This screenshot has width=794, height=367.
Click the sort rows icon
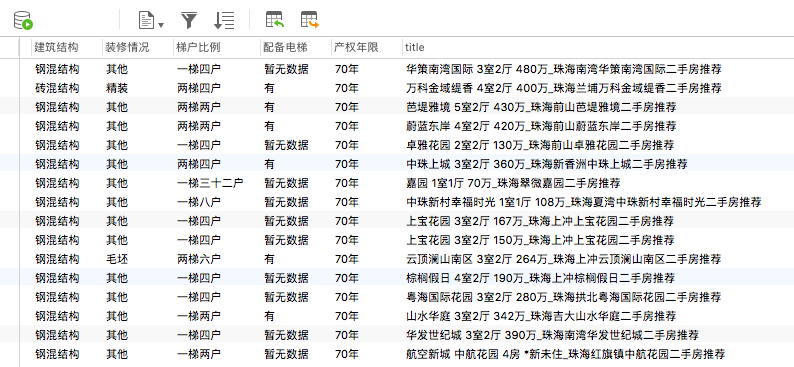point(224,20)
